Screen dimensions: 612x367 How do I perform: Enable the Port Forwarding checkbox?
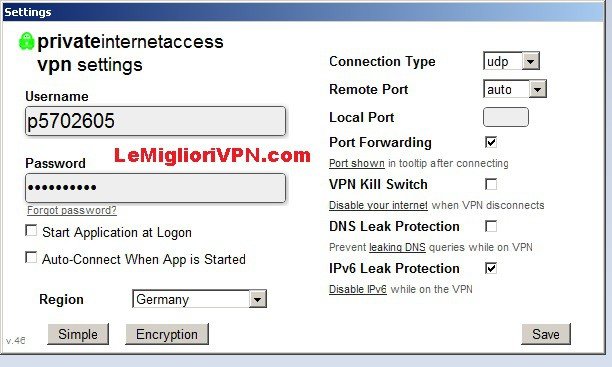[491, 142]
